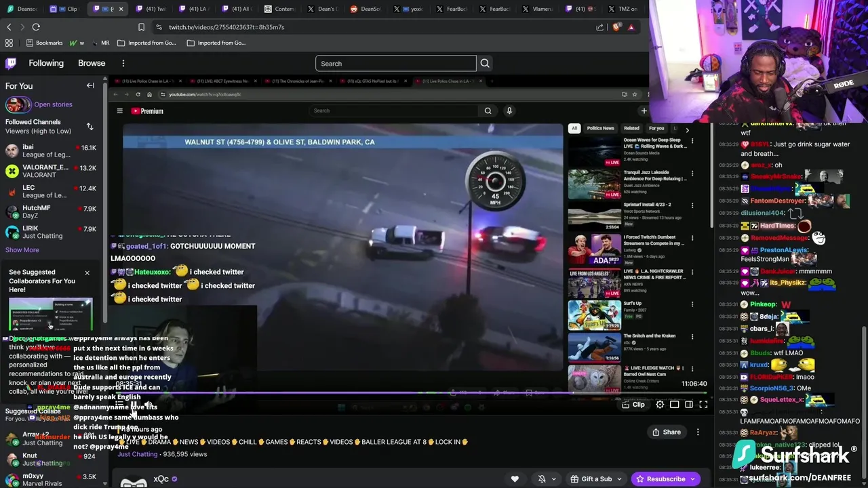This screenshot has width=868, height=488.
Task: Click YouTube voice search microphone icon
Action: click(509, 110)
